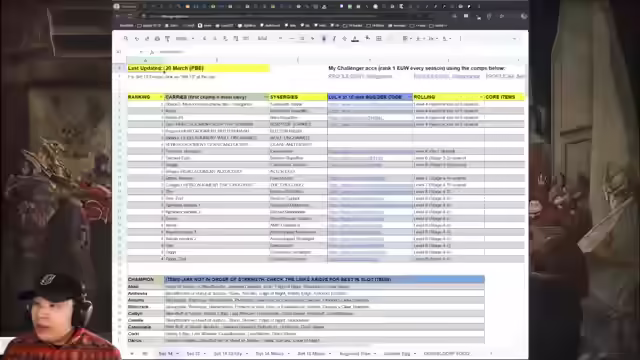Open the browser profile avatar

(x=524, y=16)
